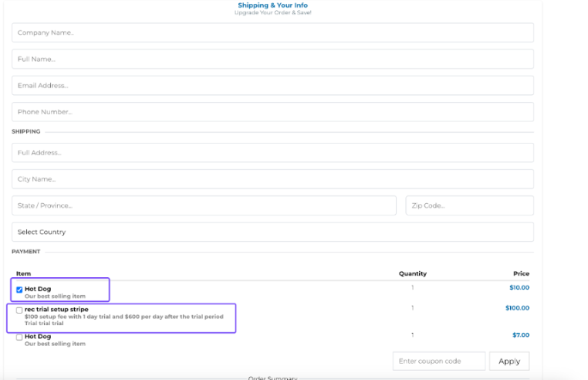Click the Shipping & Your Info heading
588x380 pixels.
(272, 5)
